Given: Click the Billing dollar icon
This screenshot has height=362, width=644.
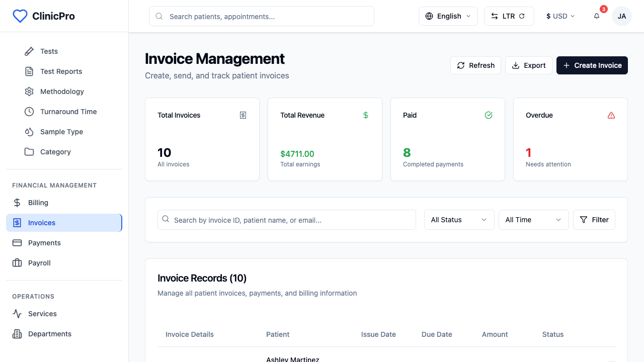Looking at the screenshot, I should click(17, 203).
